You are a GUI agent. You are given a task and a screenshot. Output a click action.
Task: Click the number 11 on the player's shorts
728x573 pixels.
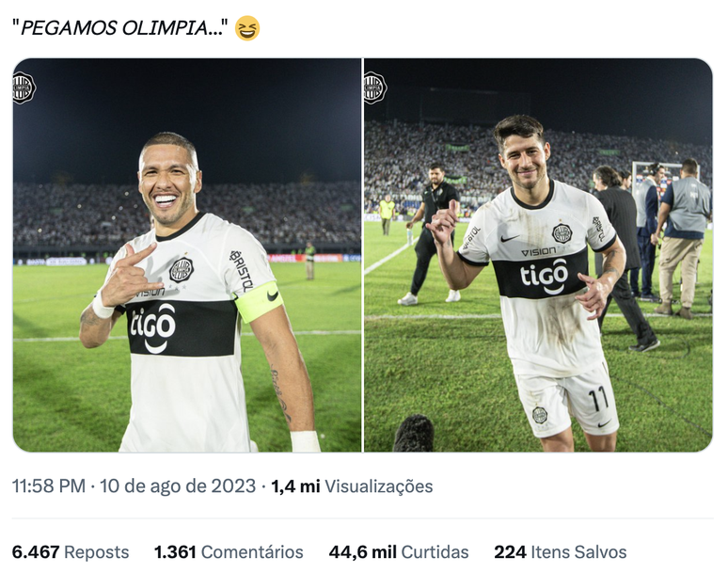(x=598, y=399)
